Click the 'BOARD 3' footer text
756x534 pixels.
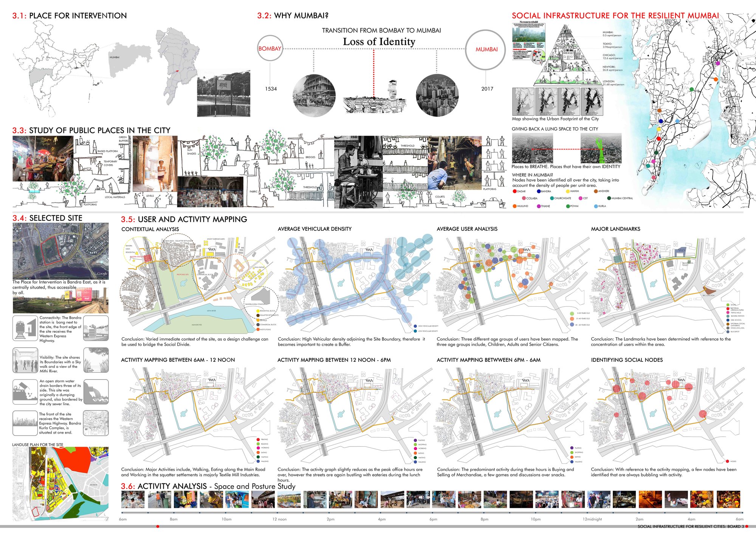[736, 526]
